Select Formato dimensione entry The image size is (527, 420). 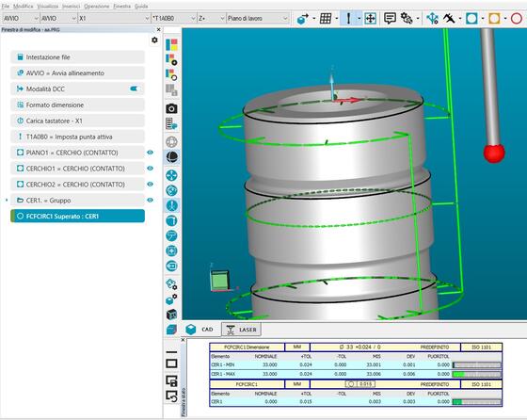(x=77, y=105)
